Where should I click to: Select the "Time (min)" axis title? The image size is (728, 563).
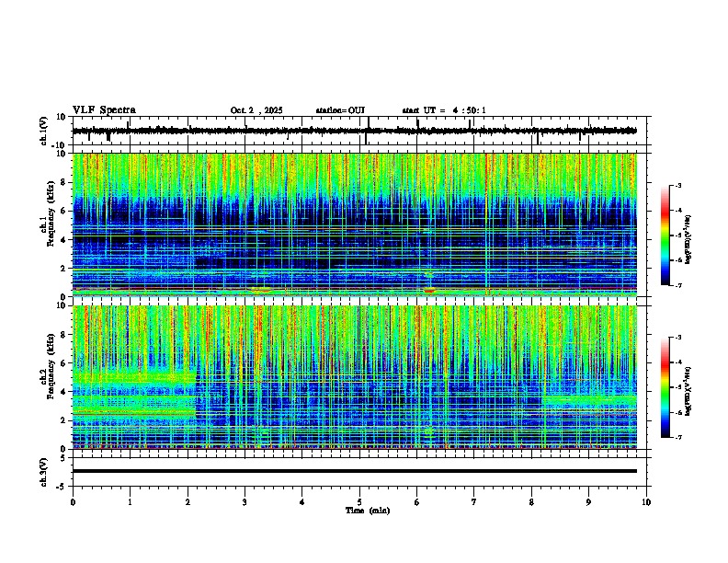point(368,511)
